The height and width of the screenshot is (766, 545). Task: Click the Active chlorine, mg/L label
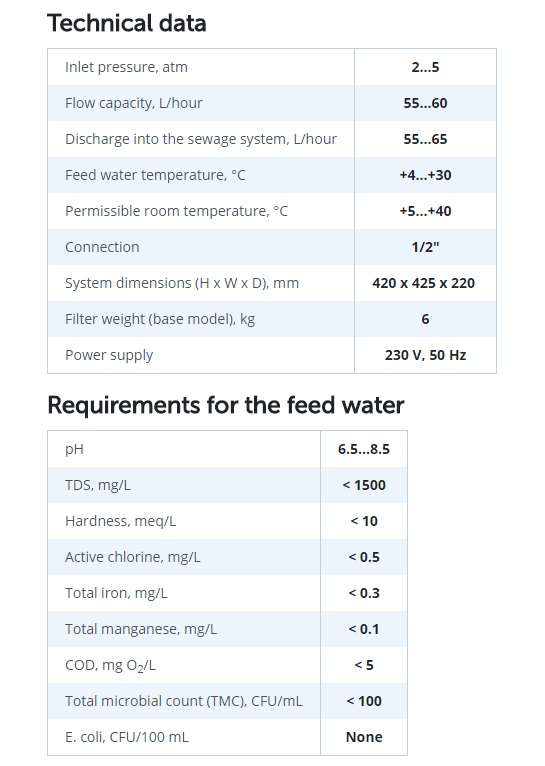[x=132, y=557]
